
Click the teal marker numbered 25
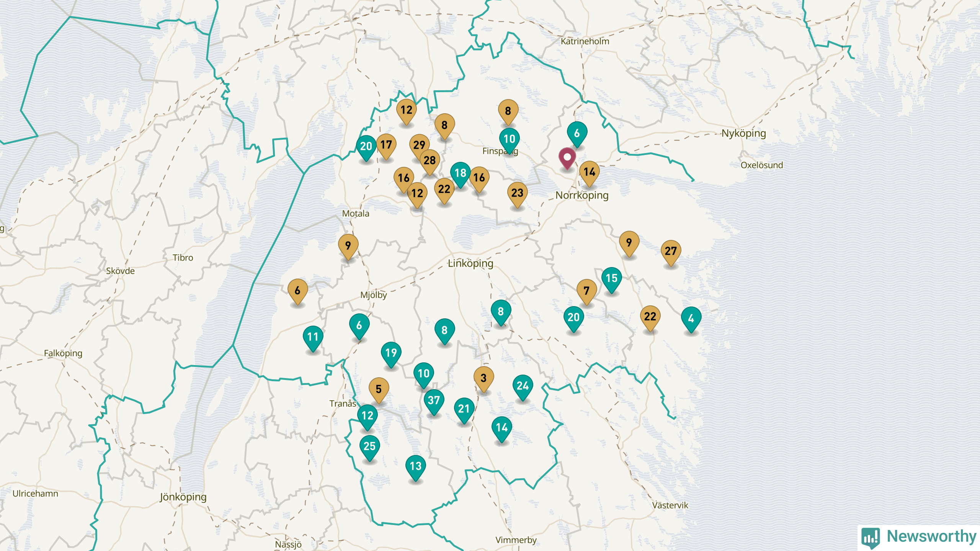369,446
